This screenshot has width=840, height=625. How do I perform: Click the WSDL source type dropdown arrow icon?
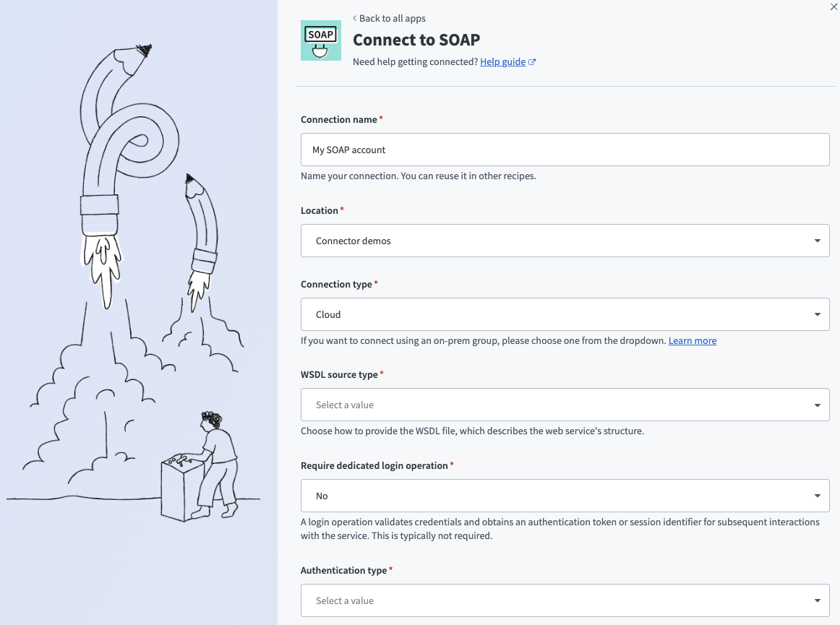point(818,405)
